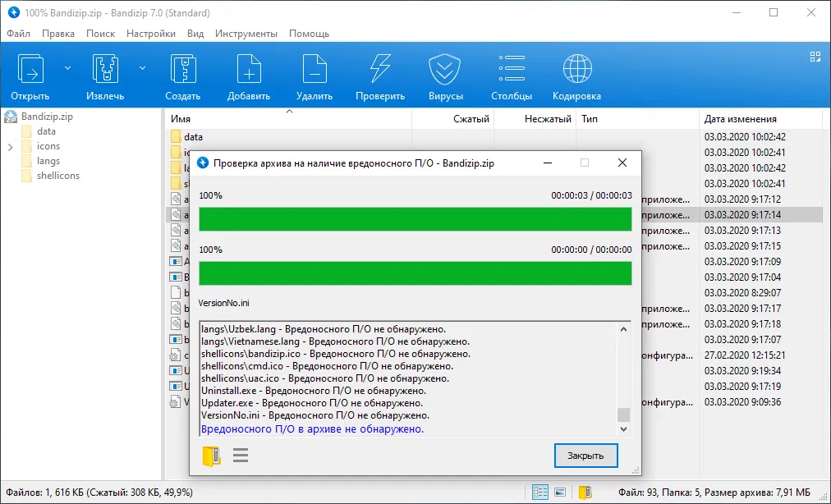This screenshot has width=831, height=504.
Task: Scan for viruses with Вирусы icon
Action: point(444,69)
